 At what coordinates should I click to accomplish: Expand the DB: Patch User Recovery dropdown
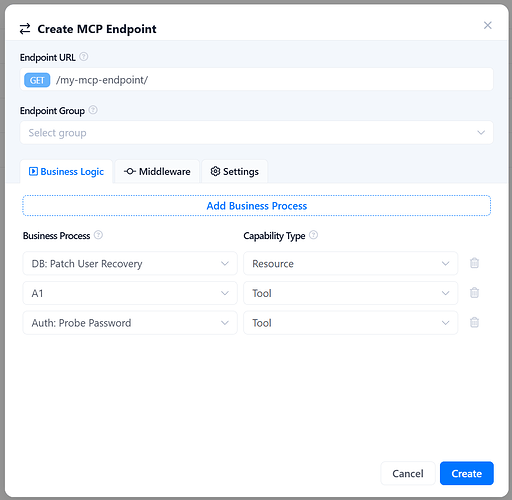(x=130, y=263)
